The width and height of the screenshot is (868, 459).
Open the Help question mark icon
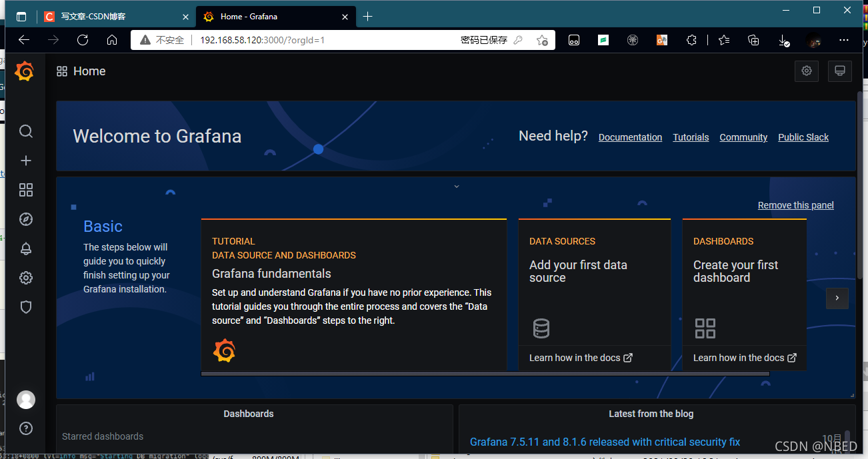[x=26, y=428]
